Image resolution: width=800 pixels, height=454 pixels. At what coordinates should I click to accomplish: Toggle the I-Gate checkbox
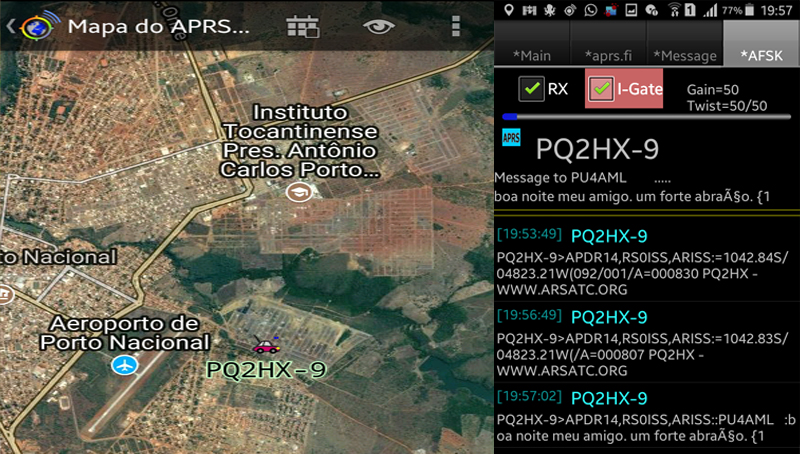coord(601,89)
